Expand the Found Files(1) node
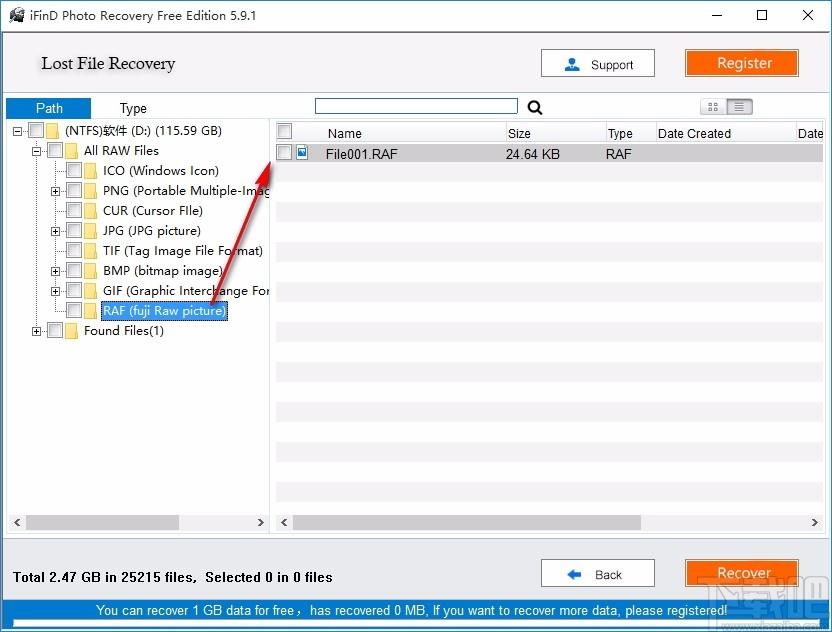 (x=36, y=332)
